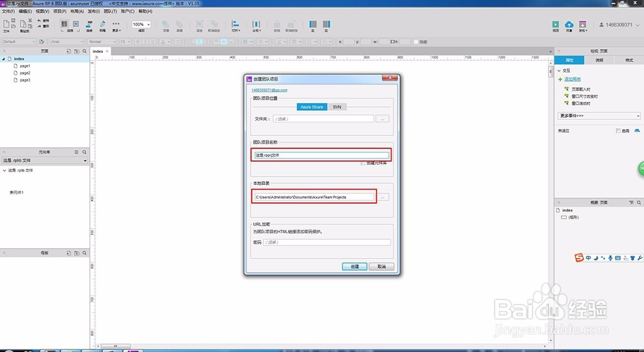Add a folder in the Pages panel

tap(77, 52)
